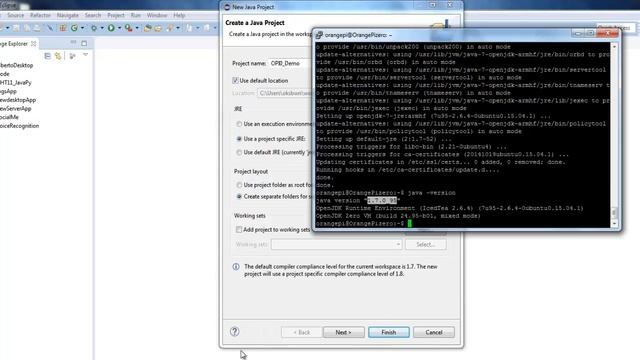The image size is (640, 360).
Task: Minimize the Package Explorer view
Action: tap(73, 42)
